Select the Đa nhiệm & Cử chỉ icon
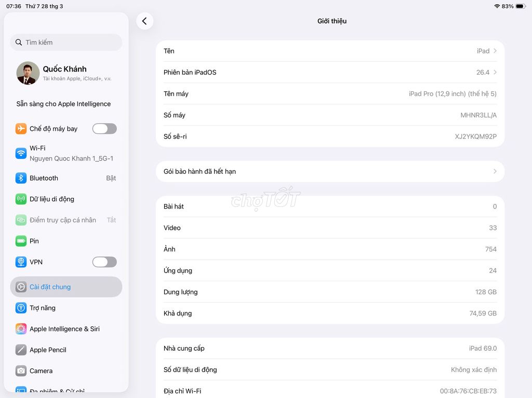Screen dimensions: 532x398 pyautogui.click(x=21, y=391)
